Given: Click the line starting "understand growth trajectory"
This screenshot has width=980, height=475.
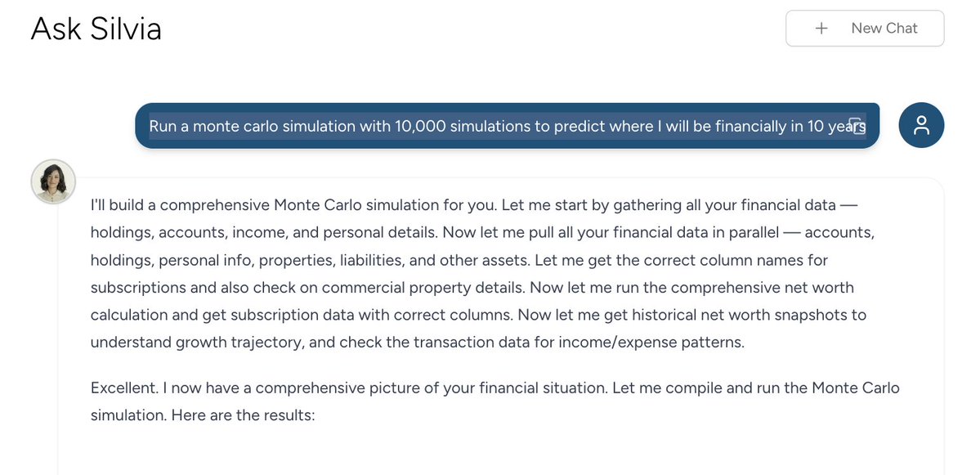Looking at the screenshot, I should 417,343.
